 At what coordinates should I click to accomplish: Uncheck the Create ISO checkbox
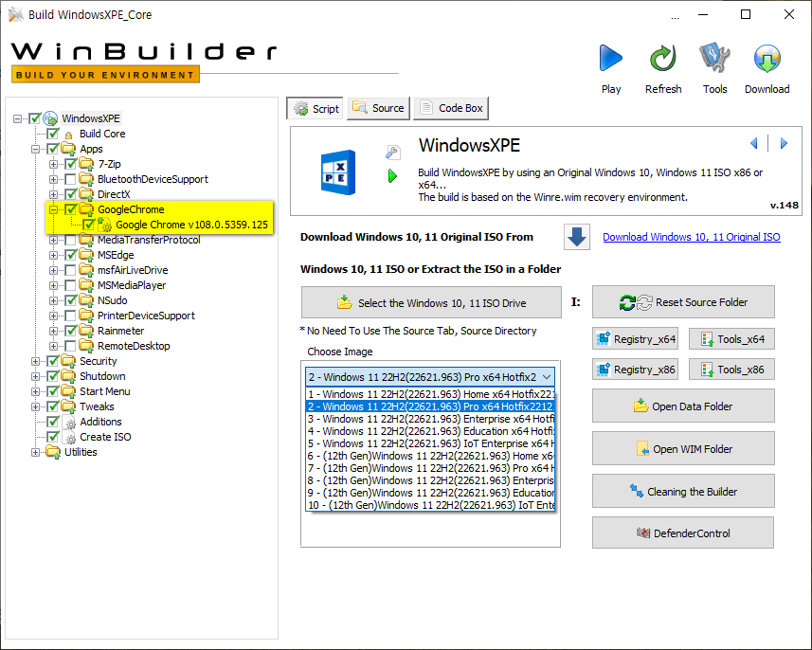(x=53, y=437)
